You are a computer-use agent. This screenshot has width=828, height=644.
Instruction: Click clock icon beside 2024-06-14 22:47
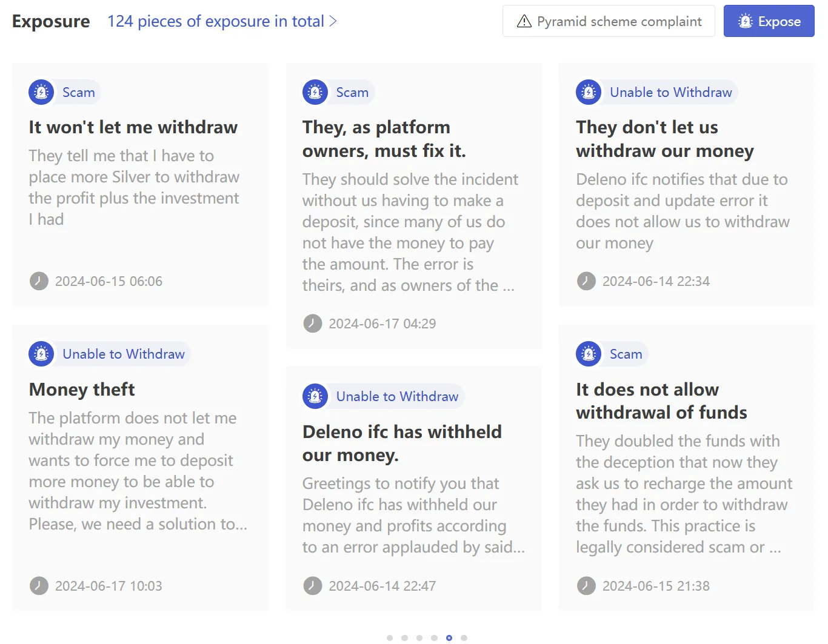point(313,586)
